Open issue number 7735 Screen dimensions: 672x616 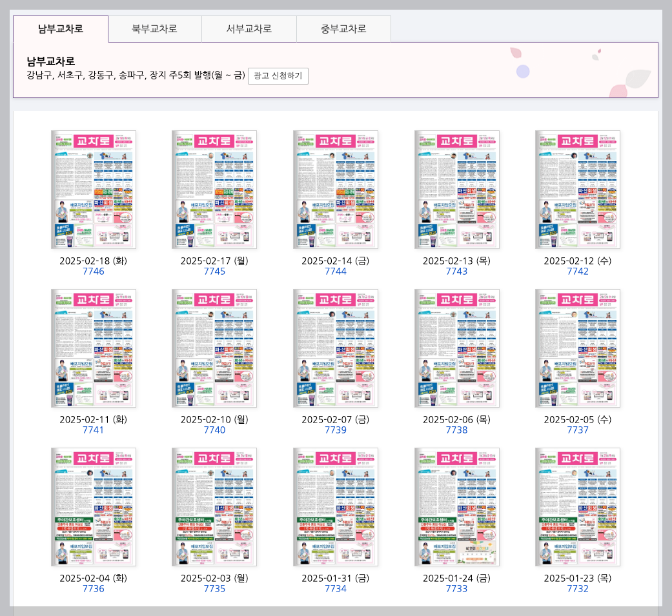coord(214,588)
